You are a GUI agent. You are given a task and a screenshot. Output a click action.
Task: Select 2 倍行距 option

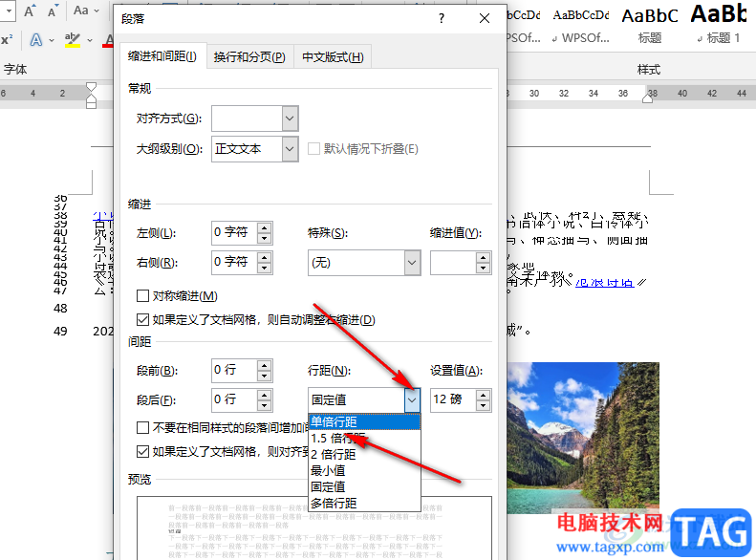click(364, 455)
